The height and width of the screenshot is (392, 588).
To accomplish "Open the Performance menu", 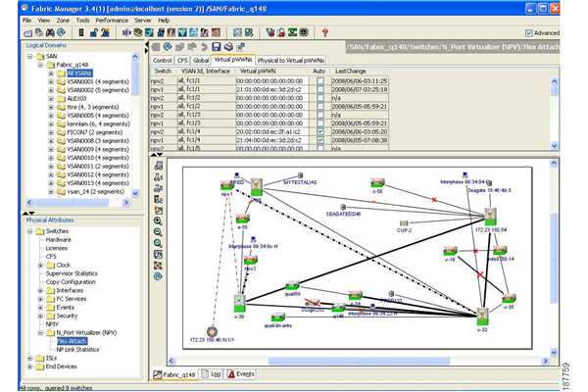I will [112, 21].
